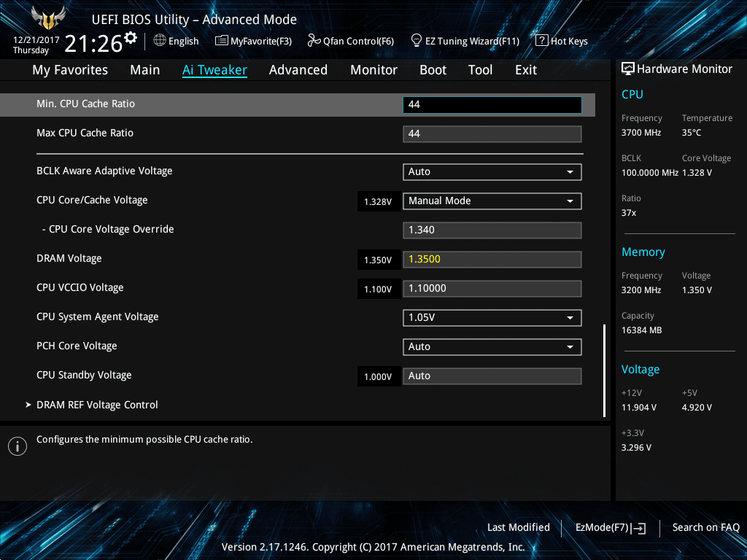Click the CPU Standby Voltage Auto field

(x=492, y=376)
